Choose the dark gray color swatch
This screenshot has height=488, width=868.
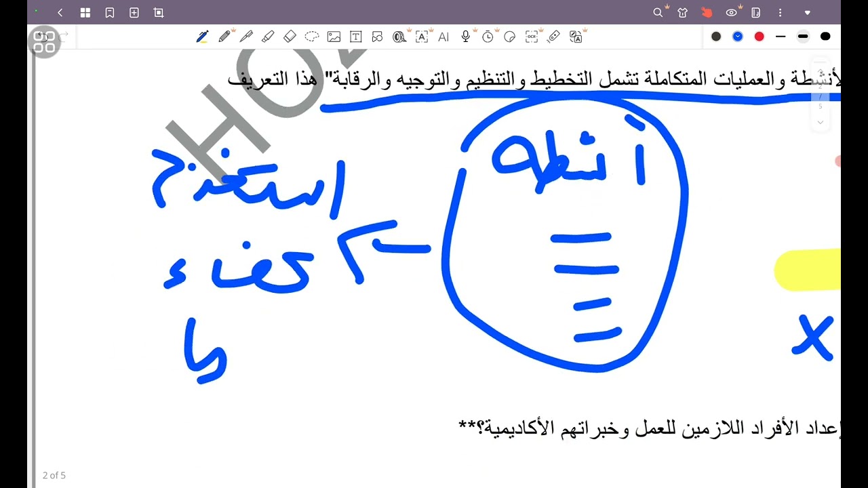pyautogui.click(x=716, y=37)
